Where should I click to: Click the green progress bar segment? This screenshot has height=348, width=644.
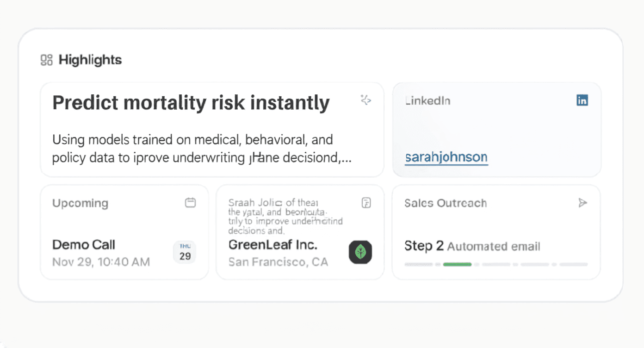(457, 264)
